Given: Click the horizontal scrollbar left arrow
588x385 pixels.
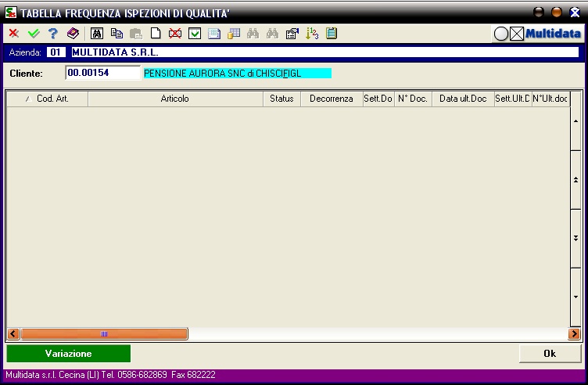Looking at the screenshot, I should pos(13,333).
